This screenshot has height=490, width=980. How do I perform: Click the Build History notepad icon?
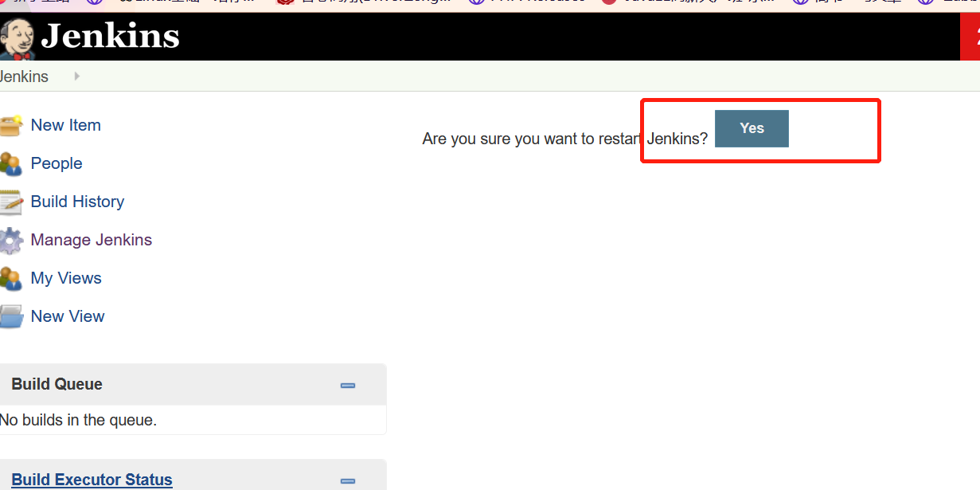click(x=11, y=202)
